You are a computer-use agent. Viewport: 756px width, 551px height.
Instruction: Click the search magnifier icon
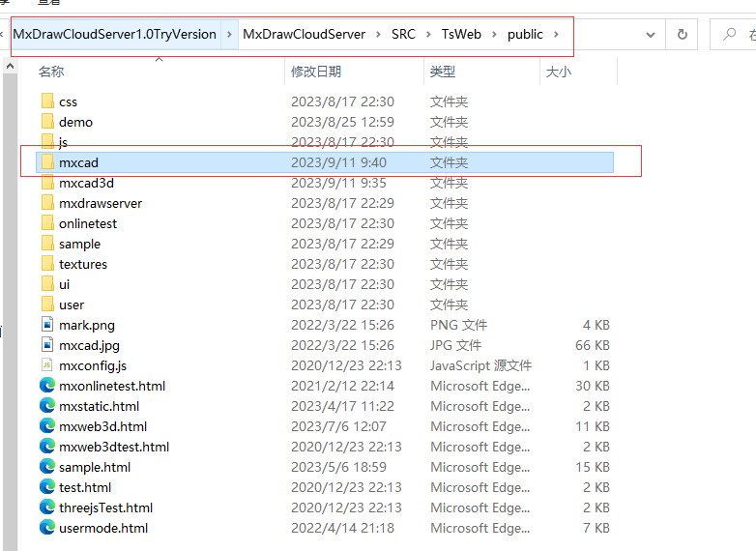coord(730,35)
